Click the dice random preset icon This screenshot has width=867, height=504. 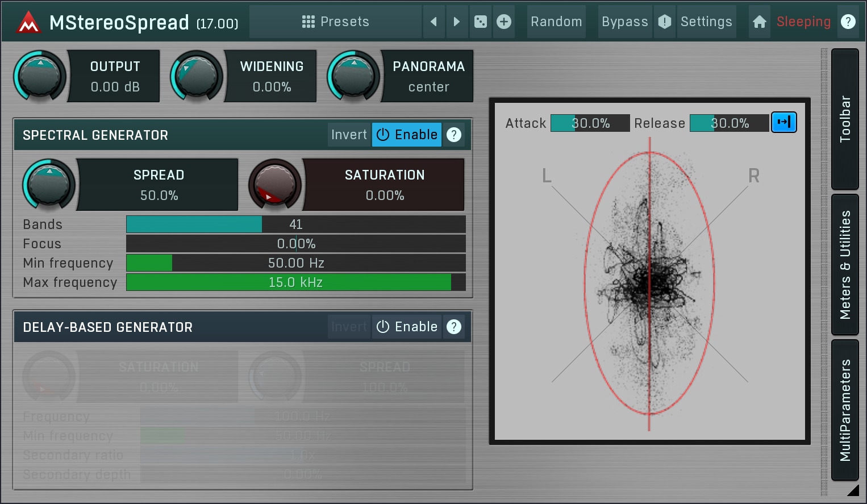pyautogui.click(x=481, y=22)
